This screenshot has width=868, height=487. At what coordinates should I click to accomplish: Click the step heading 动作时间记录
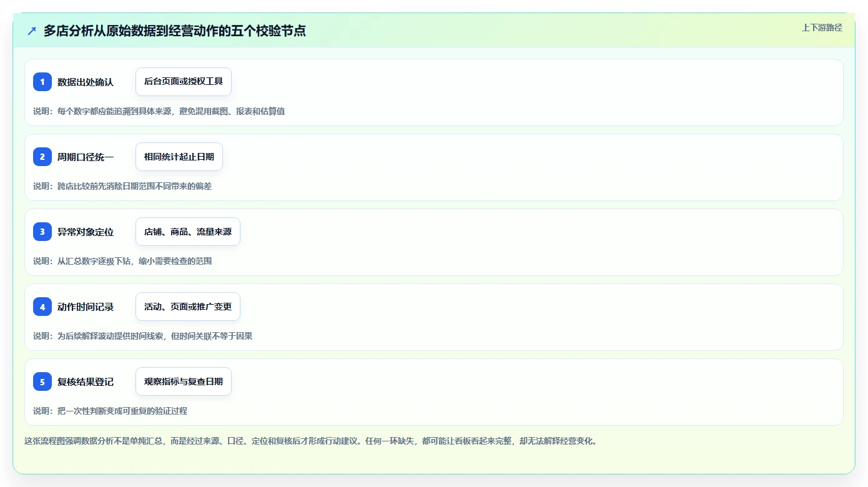(86, 307)
